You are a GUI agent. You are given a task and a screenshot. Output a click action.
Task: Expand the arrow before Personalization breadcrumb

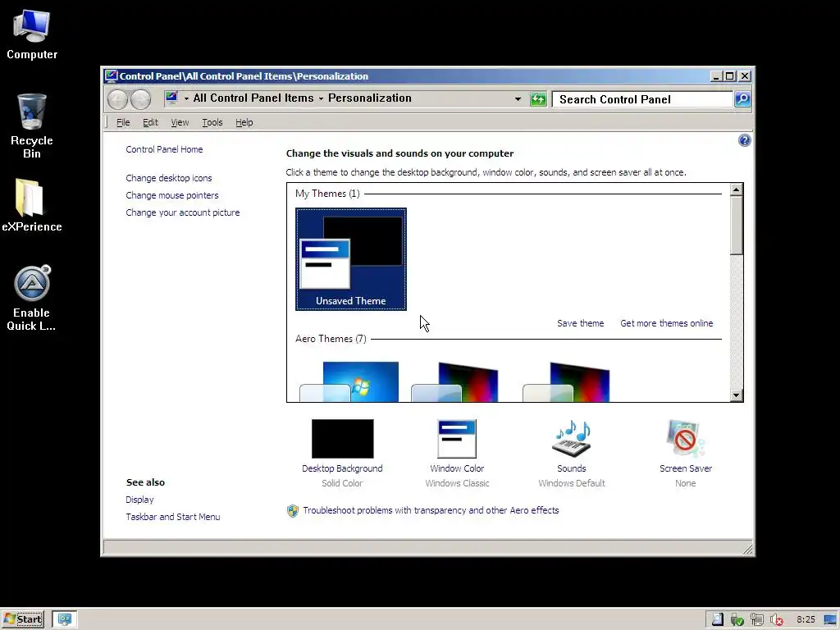[x=321, y=98]
